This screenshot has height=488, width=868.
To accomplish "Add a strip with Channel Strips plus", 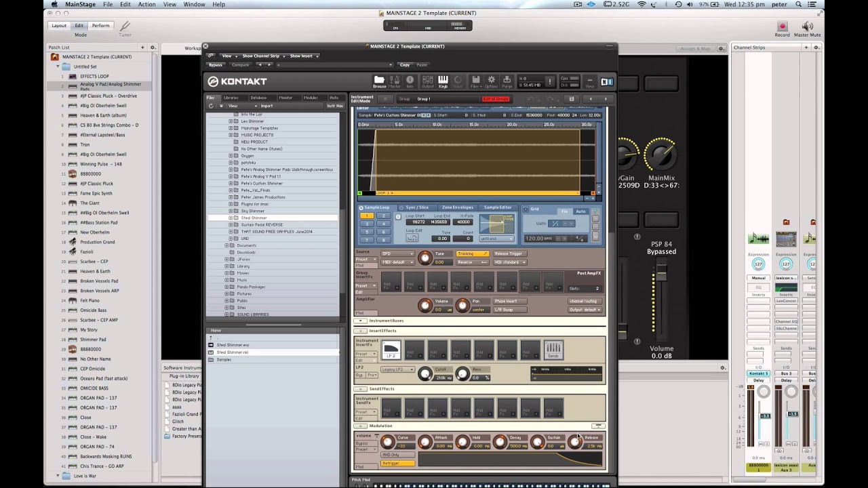I will [x=806, y=47].
